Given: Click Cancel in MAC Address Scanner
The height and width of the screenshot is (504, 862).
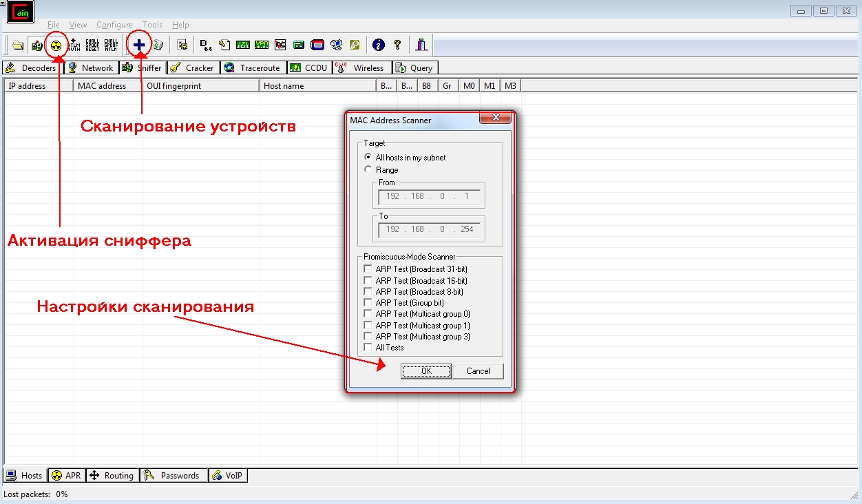Looking at the screenshot, I should tap(478, 371).
